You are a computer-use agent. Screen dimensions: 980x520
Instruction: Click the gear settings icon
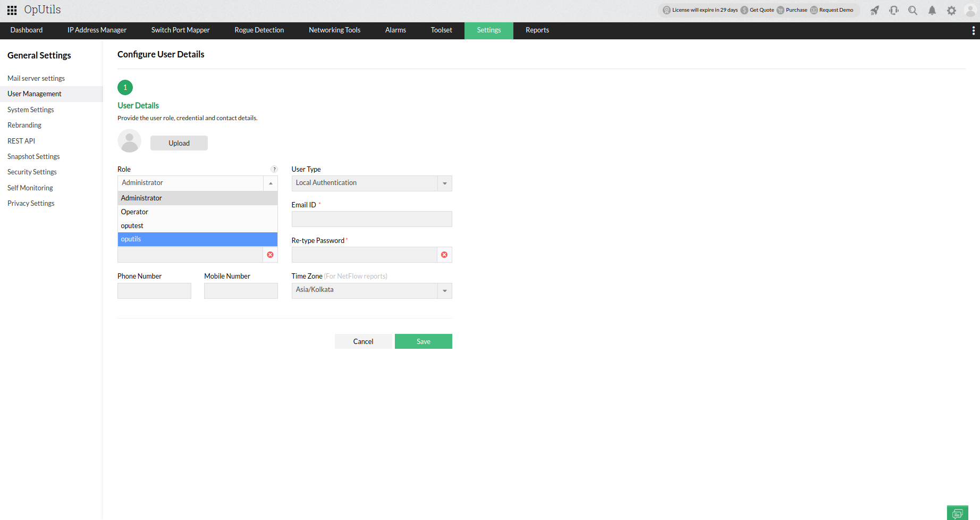tap(951, 10)
